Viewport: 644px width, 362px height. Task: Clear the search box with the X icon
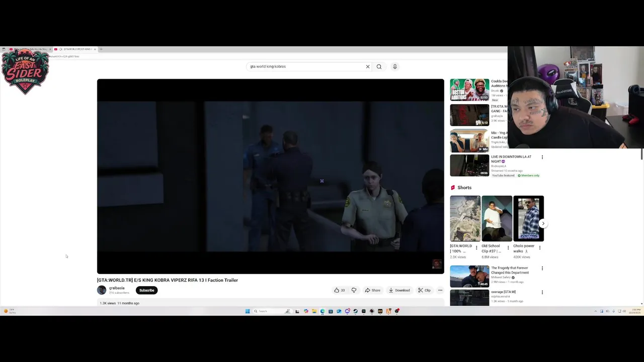point(368,66)
